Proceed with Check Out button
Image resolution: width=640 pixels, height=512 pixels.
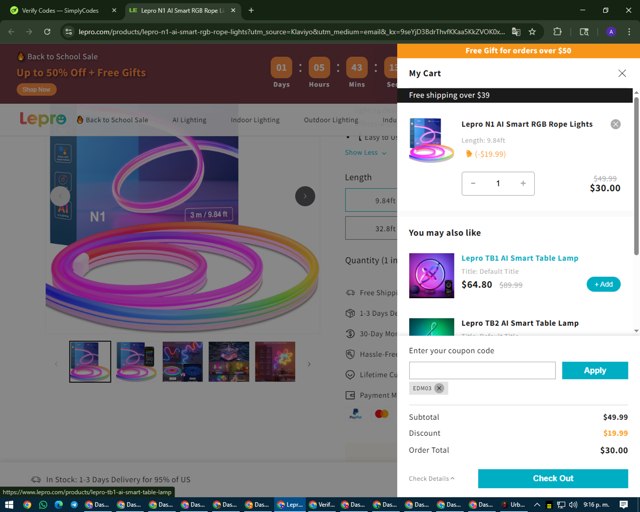[x=553, y=478]
